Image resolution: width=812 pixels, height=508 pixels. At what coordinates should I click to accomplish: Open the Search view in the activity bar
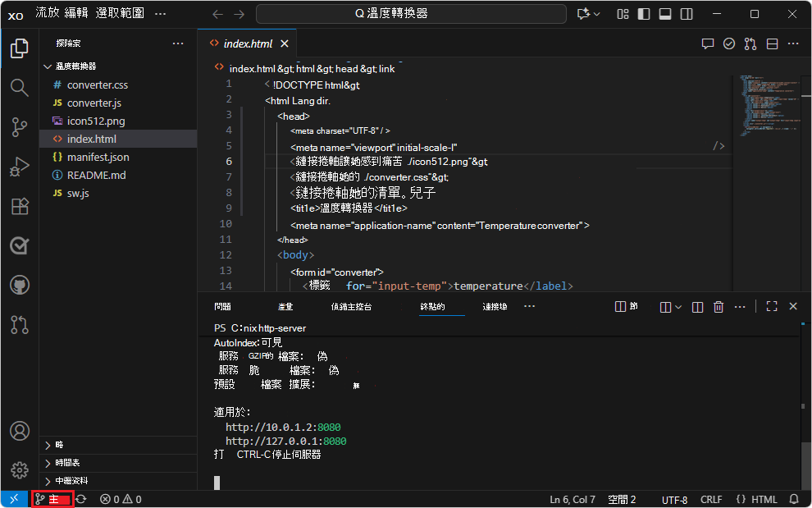(19, 87)
